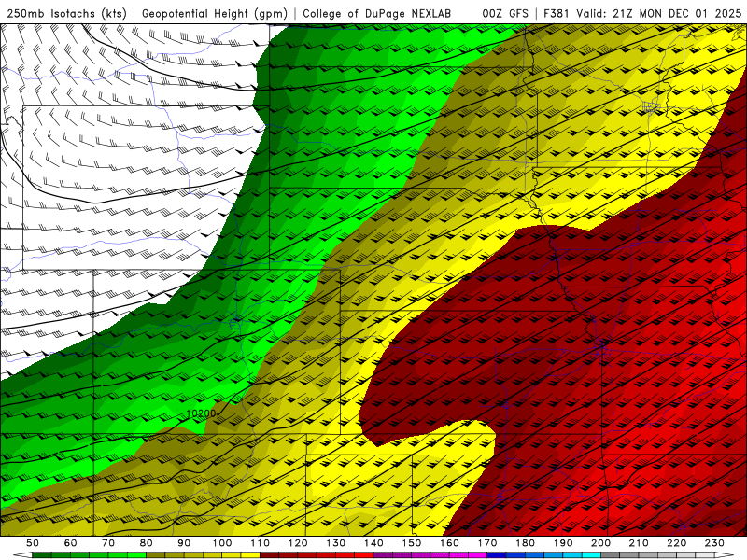Click the dark gray swatch right of '200'
The image size is (747, 560).
[x=611, y=555]
